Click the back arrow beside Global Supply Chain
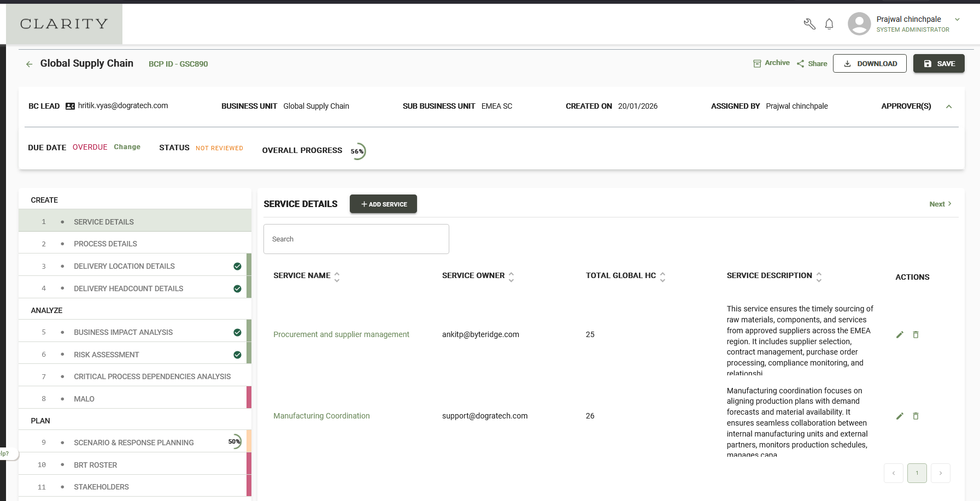 tap(30, 64)
